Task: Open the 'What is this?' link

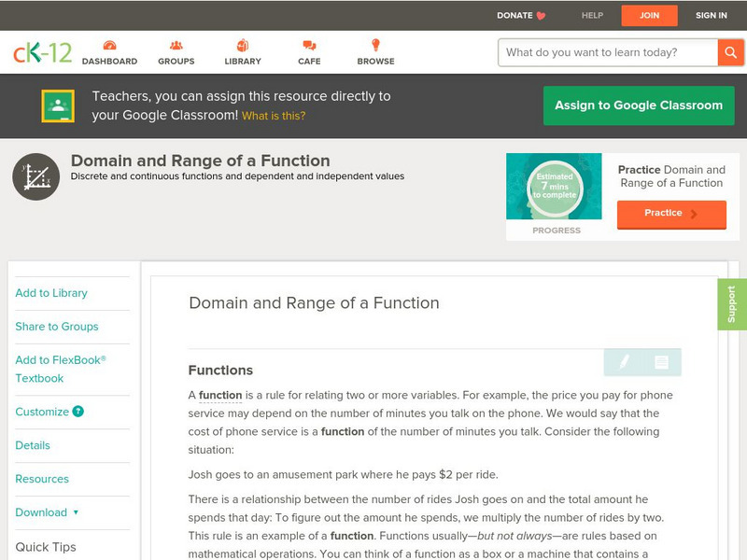Action: click(274, 116)
